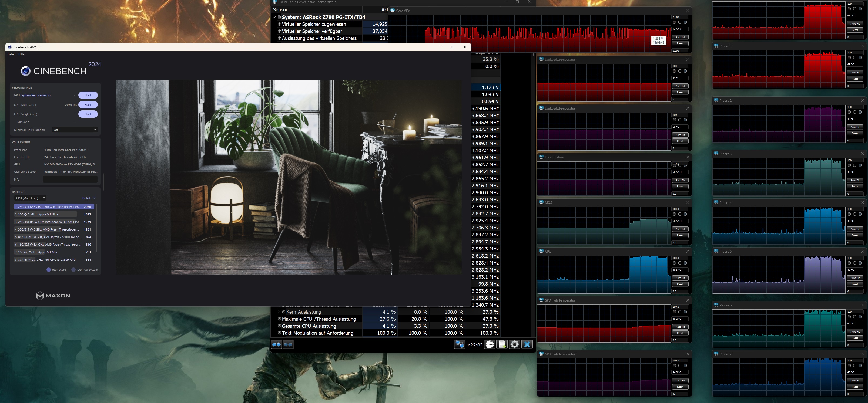Viewport: 868px width, 403px height.
Task: Click Auto Fit in the CPU graph window
Action: [x=680, y=278]
